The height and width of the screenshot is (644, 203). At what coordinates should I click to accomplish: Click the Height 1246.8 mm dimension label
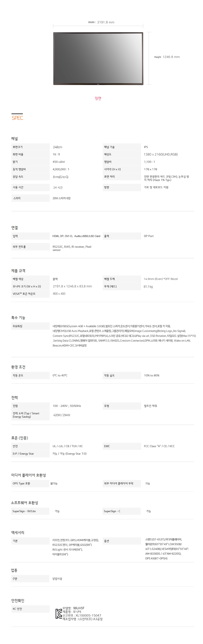[167, 57]
